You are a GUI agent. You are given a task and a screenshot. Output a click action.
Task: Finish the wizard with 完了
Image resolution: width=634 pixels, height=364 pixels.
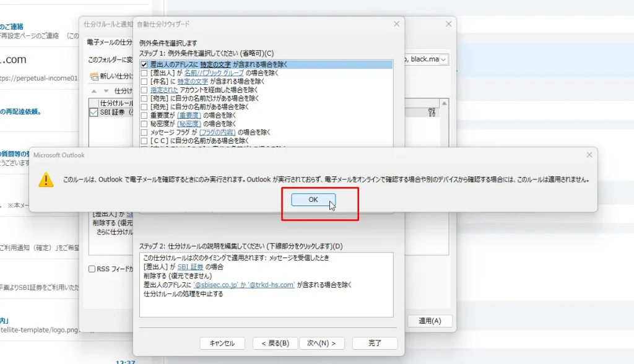[375, 343]
